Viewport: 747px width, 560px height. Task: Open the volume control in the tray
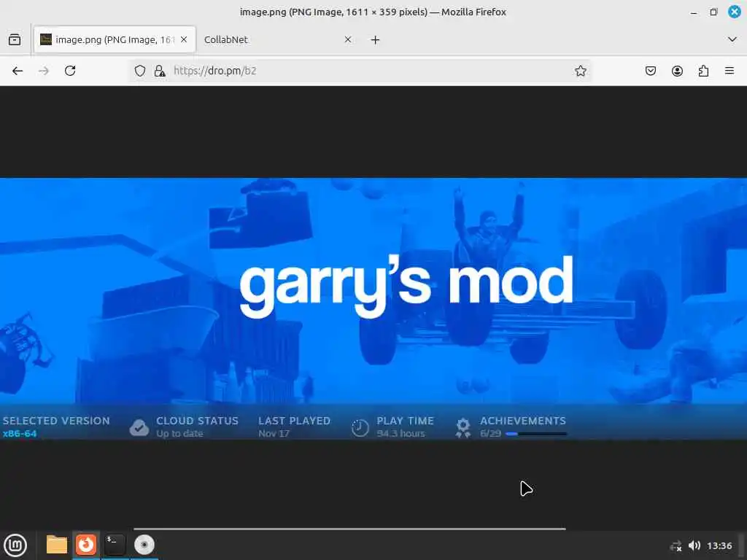tap(694, 545)
